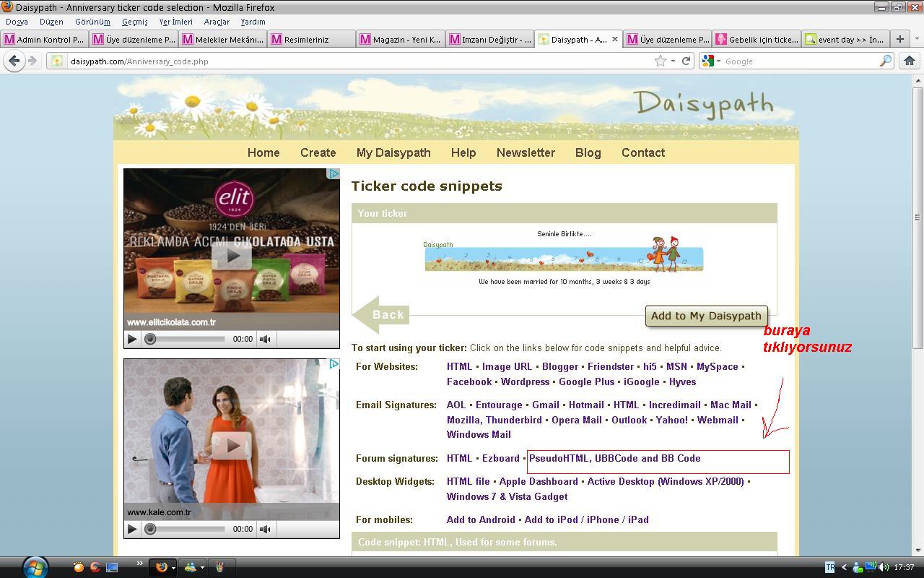Image resolution: width=924 pixels, height=578 pixels.
Task: Click the elit video seek bar
Action: click(188, 339)
